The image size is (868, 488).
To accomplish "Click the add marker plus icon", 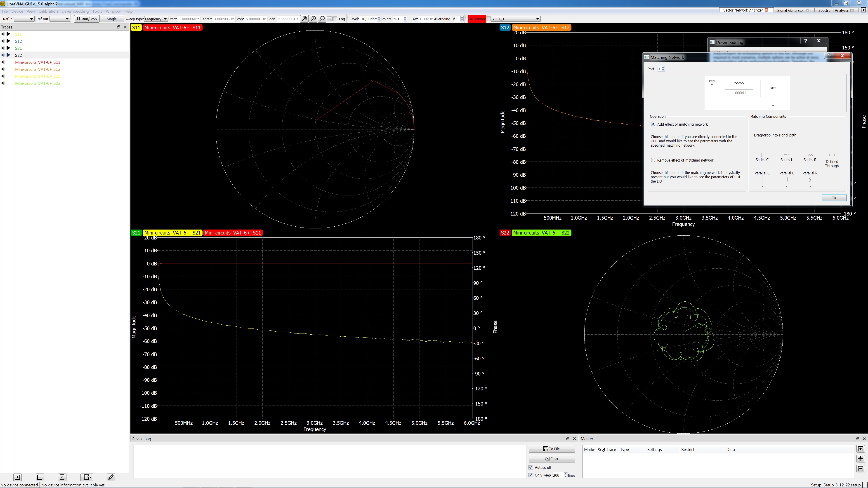I will tap(860, 449).
